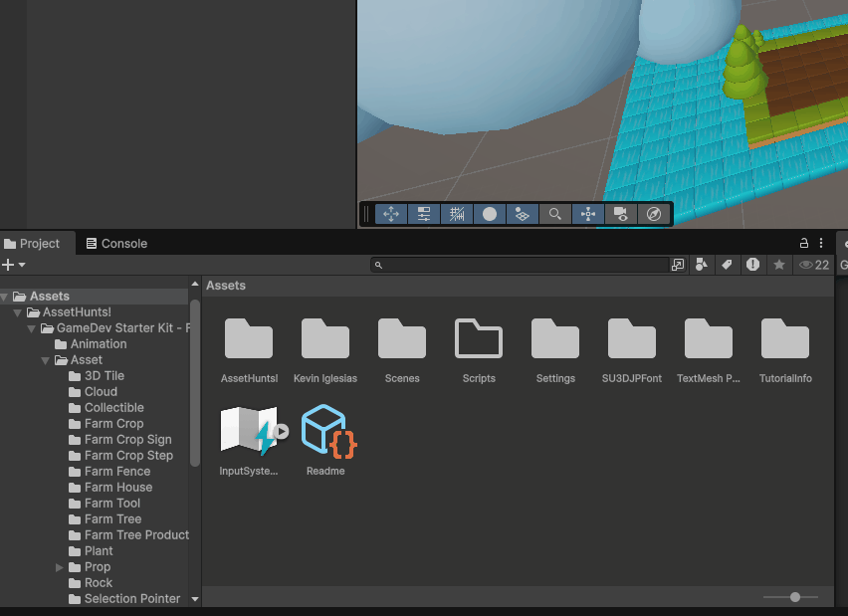Select the Farm House folder
This screenshot has height=616, width=848.
tap(117, 488)
